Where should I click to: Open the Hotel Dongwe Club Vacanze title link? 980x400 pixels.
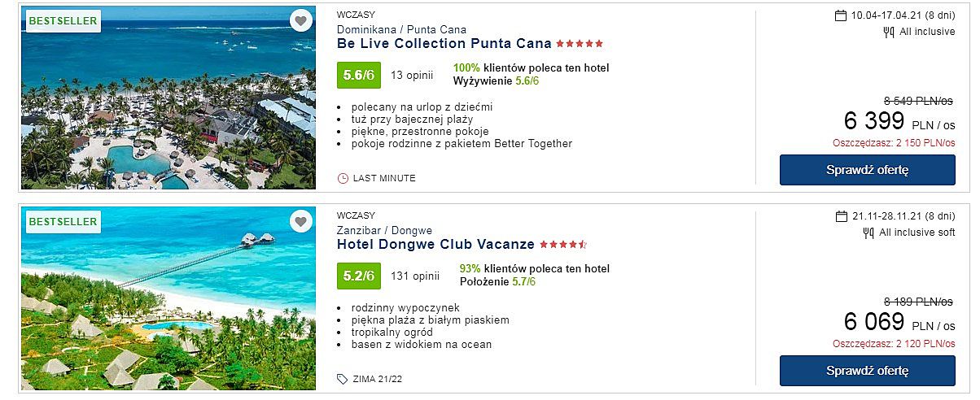click(435, 244)
